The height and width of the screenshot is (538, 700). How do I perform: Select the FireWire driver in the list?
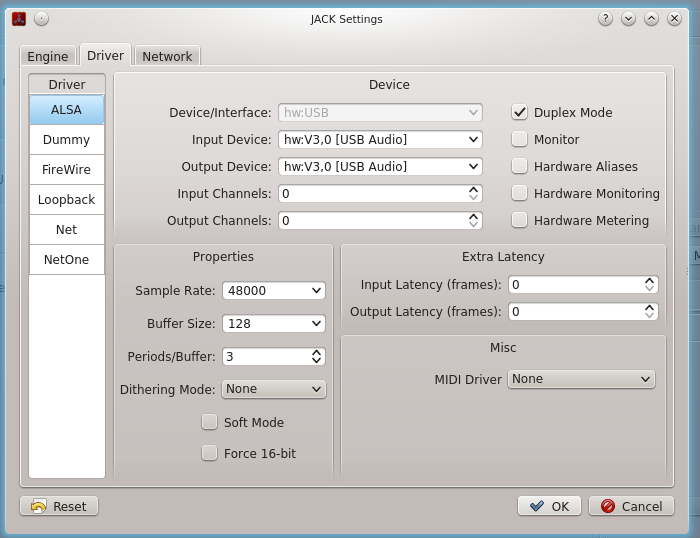(x=66, y=170)
